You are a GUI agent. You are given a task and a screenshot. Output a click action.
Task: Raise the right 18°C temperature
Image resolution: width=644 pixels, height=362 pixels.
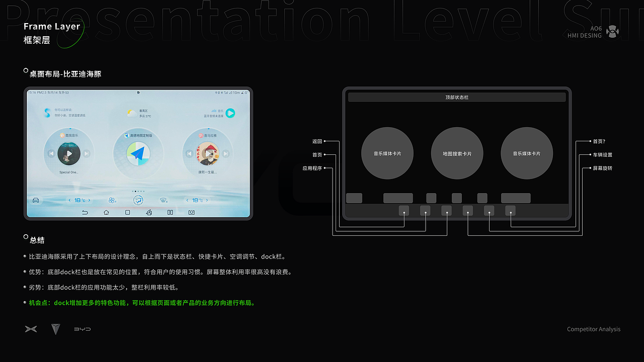(207, 200)
